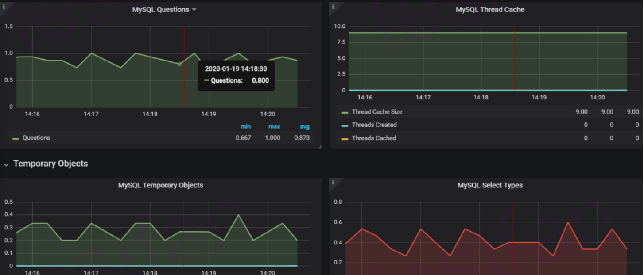Click the yellow Threads Cached color swatch
Viewport: 644px width, 275px height.
click(345, 138)
